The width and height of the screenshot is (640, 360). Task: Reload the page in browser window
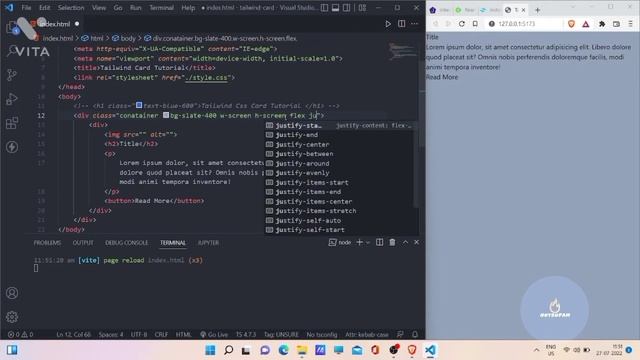click(462, 24)
